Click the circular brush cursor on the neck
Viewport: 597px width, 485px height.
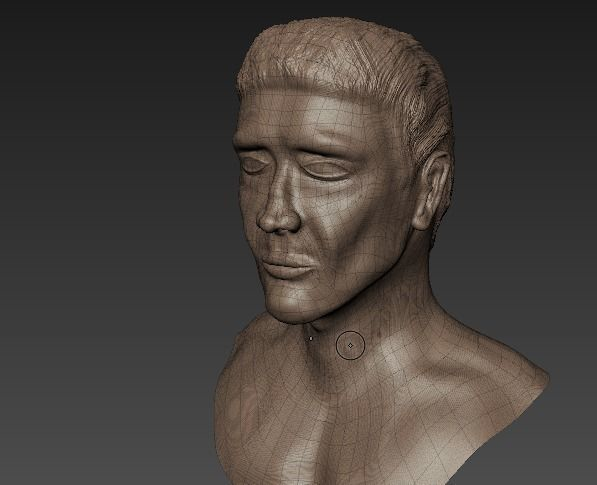(350, 345)
